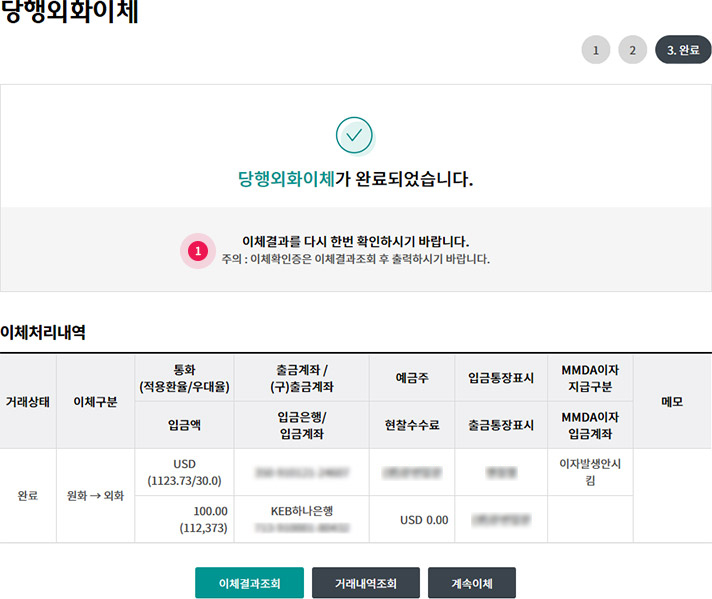Viewport: 712px width, 599px height.
Task: Go to step 1 indicator
Action: pos(595,49)
